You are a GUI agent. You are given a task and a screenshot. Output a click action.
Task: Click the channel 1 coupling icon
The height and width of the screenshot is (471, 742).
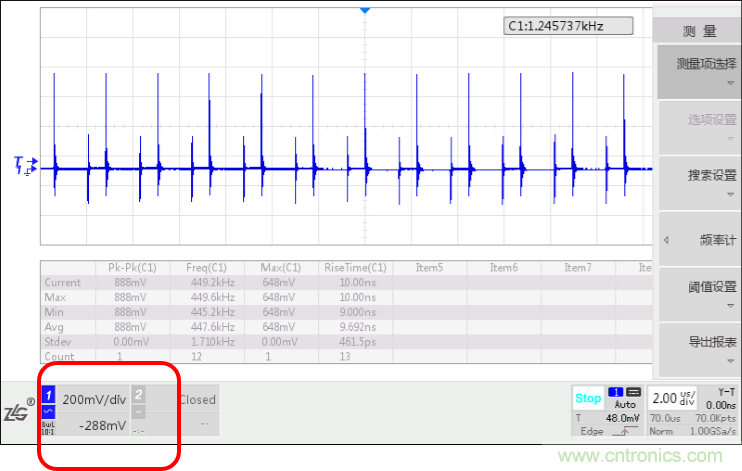[47, 412]
